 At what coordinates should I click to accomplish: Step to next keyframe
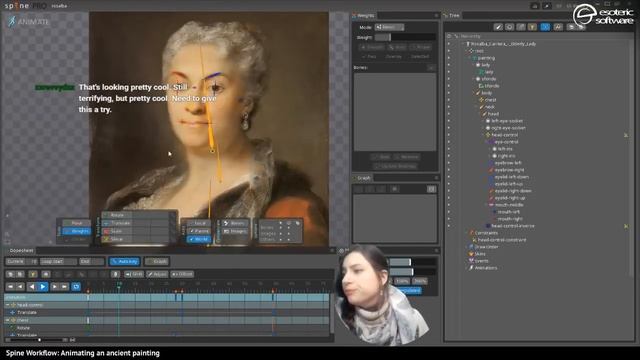[x=54, y=287]
